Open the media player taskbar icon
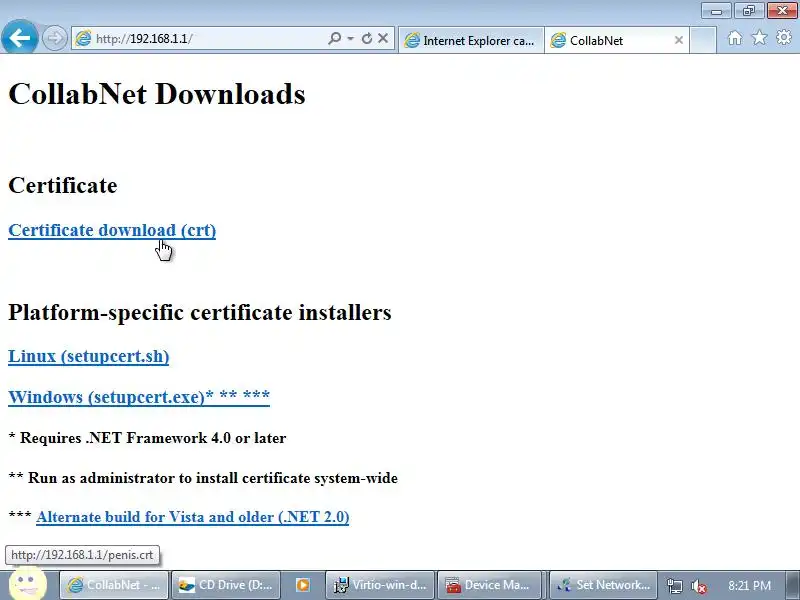This screenshot has height=600, width=800. (x=303, y=585)
